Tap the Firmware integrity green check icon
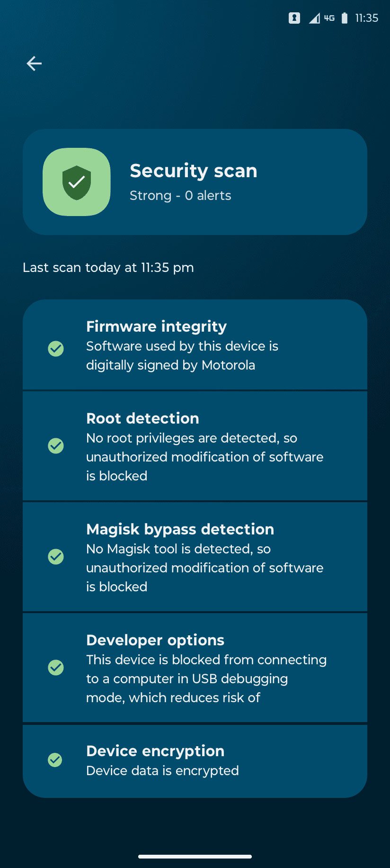The width and height of the screenshot is (390, 868). 56,349
